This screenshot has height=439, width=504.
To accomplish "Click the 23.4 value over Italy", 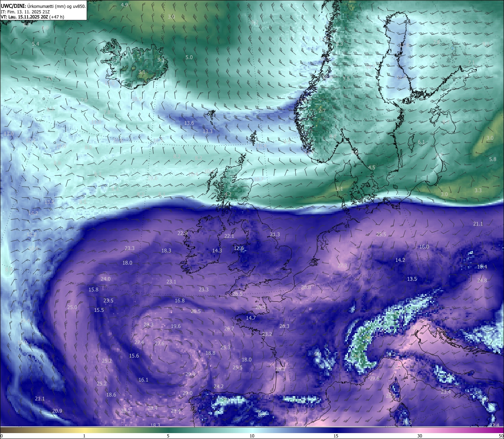I will pos(446,392).
